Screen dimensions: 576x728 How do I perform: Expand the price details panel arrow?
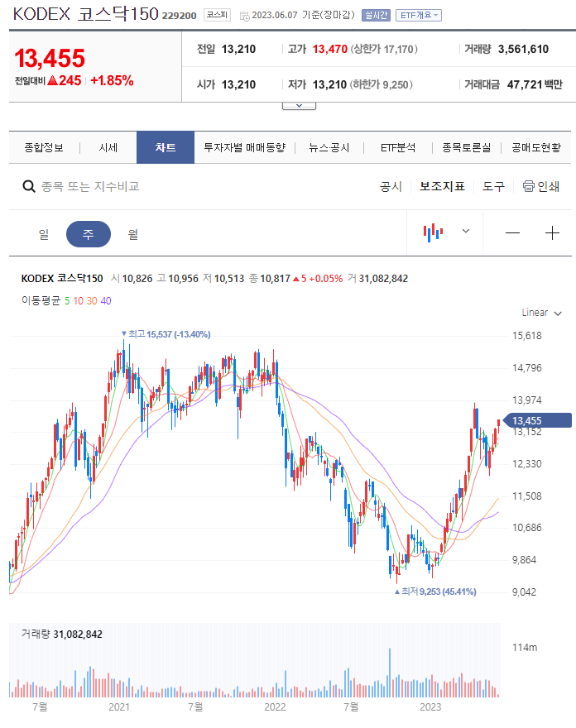tap(299, 106)
